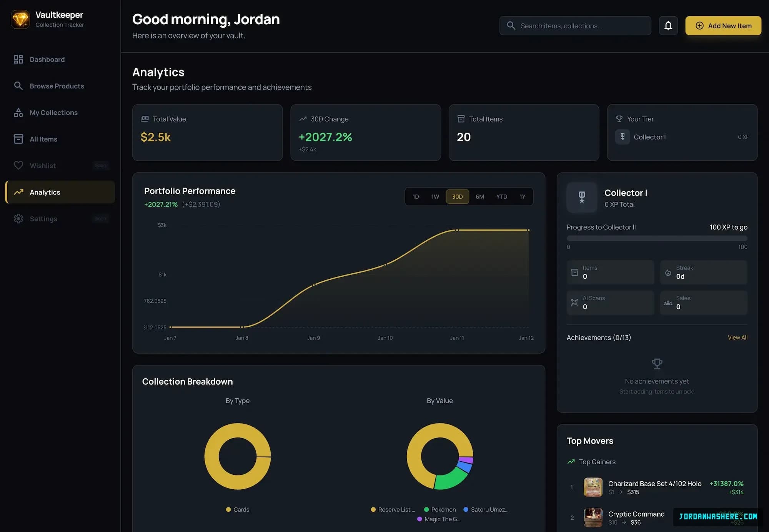
Task: Click the Dashboard grid icon in sidebar
Action: 18,59
